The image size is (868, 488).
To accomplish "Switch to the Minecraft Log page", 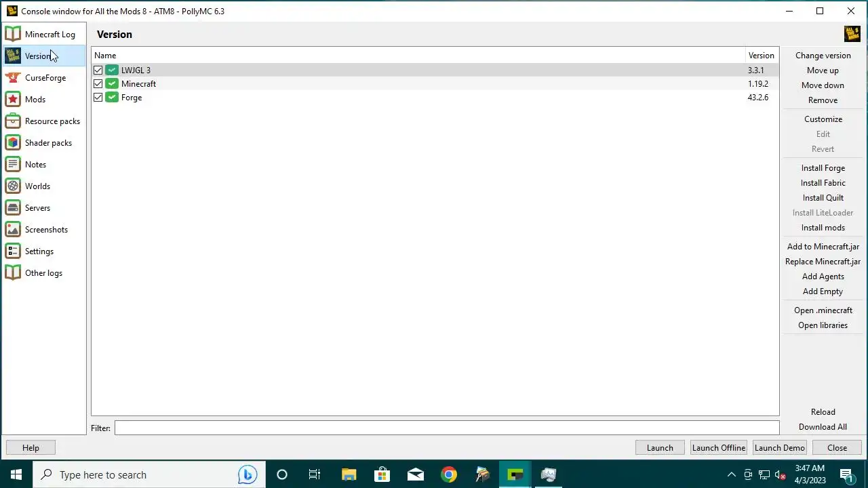I will tap(44, 35).
